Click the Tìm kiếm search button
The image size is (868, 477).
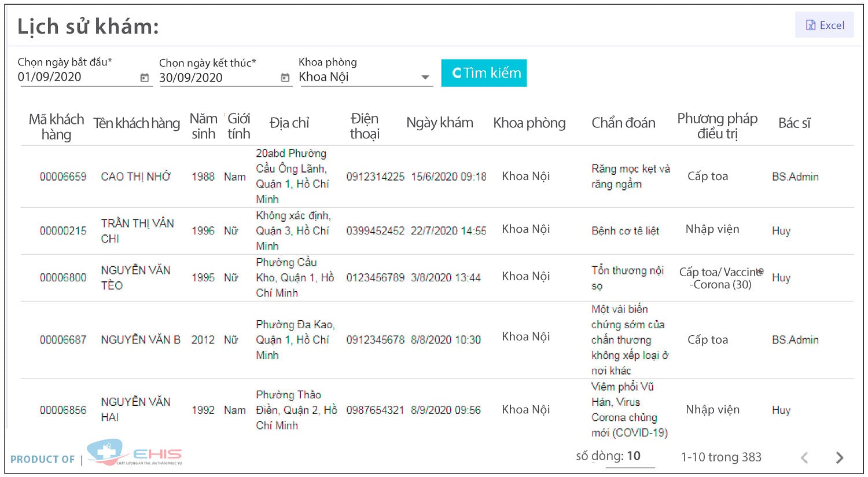tap(484, 73)
